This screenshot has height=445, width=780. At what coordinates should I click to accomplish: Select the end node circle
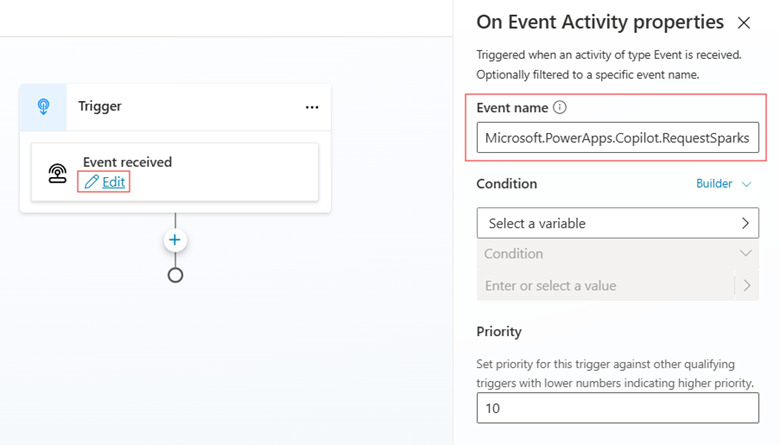(175, 275)
